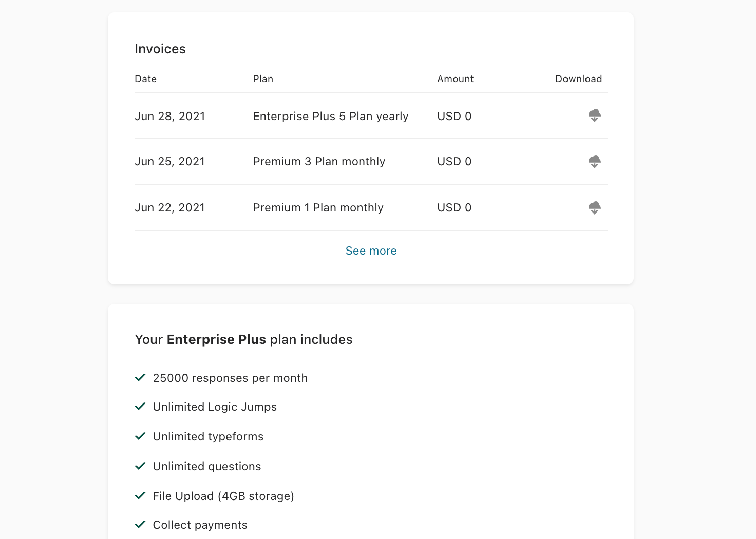The width and height of the screenshot is (756, 539).
Task: Select the Amount column header
Action: pyautogui.click(x=455, y=79)
